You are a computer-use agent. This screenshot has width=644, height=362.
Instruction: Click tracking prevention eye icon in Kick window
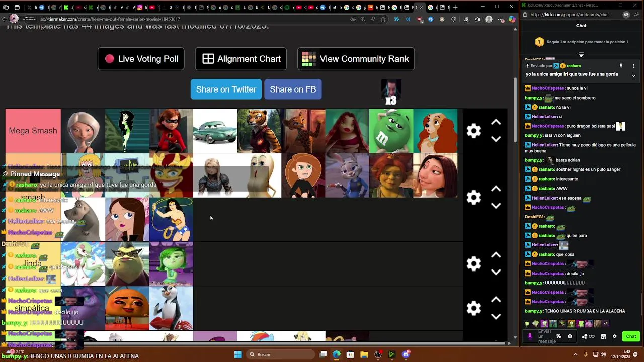coord(626,15)
